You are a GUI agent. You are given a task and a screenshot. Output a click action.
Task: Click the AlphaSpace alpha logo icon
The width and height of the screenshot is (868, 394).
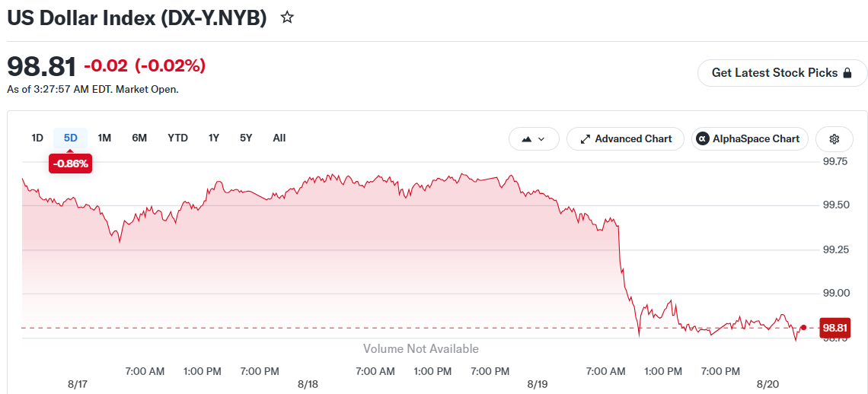[703, 139]
